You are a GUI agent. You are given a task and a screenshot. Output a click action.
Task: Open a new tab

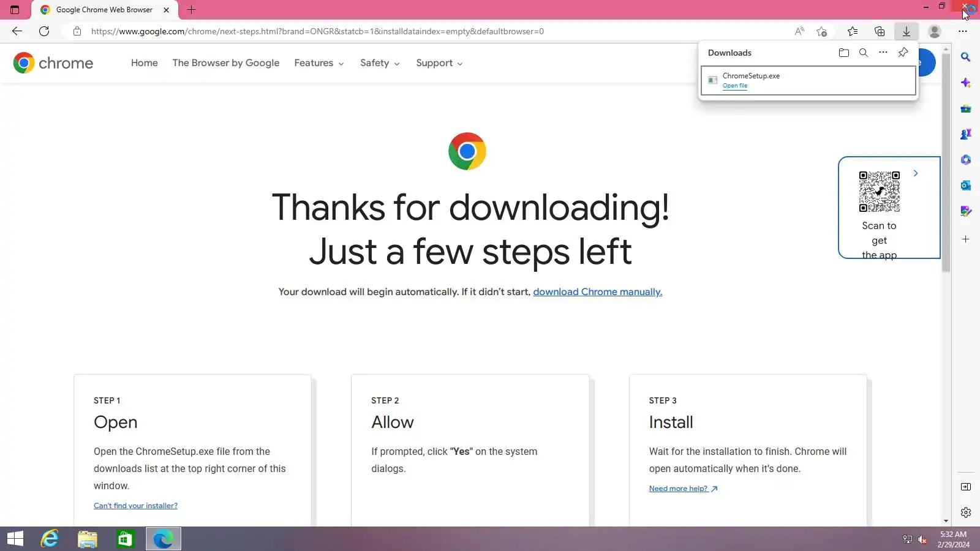191,10
